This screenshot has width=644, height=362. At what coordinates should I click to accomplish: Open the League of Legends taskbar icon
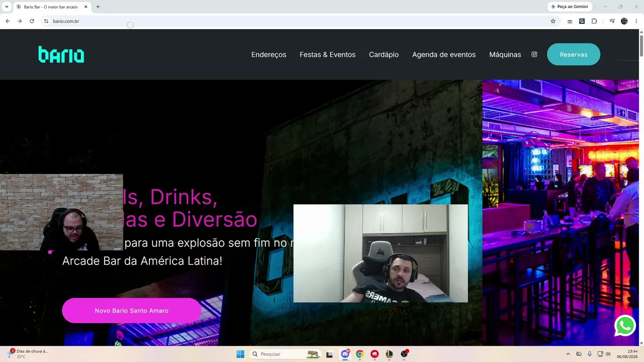click(389, 354)
